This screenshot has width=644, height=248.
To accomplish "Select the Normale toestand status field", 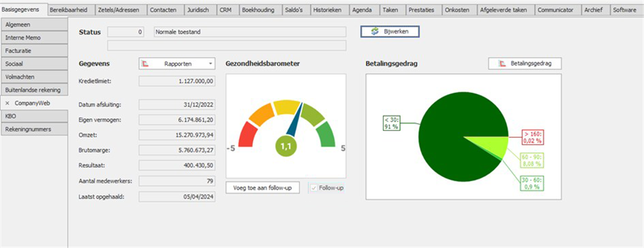I will click(x=249, y=32).
